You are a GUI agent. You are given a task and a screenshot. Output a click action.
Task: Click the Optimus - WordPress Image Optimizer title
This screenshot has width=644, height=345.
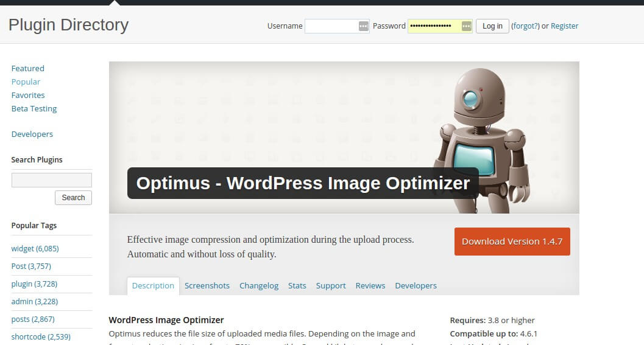pyautogui.click(x=303, y=183)
